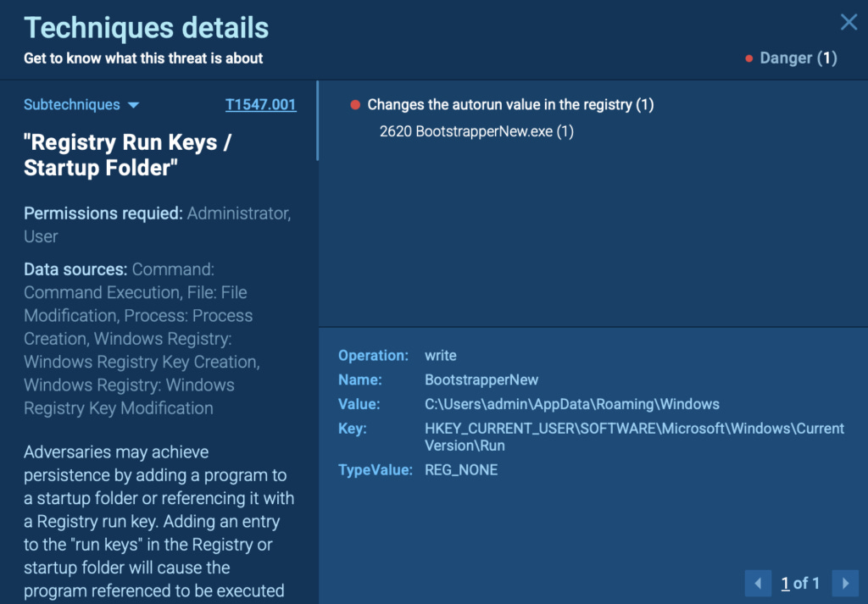868x604 pixels.
Task: Click the write operation label
Action: click(x=438, y=355)
